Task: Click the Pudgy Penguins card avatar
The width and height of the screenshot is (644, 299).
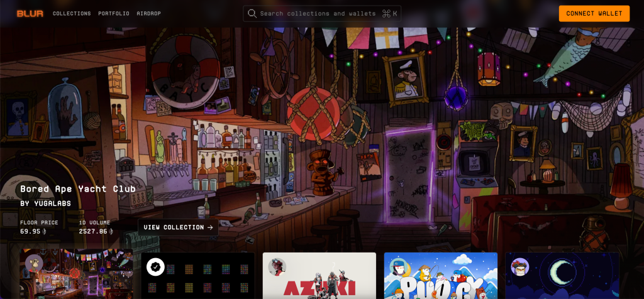Action: [398, 267]
